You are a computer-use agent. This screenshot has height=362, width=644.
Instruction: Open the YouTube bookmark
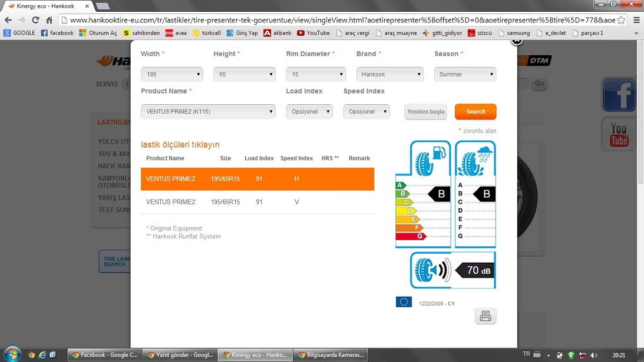pyautogui.click(x=313, y=33)
